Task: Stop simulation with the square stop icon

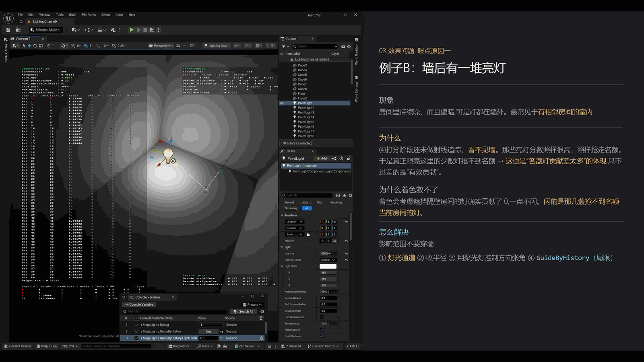Action: (145, 30)
